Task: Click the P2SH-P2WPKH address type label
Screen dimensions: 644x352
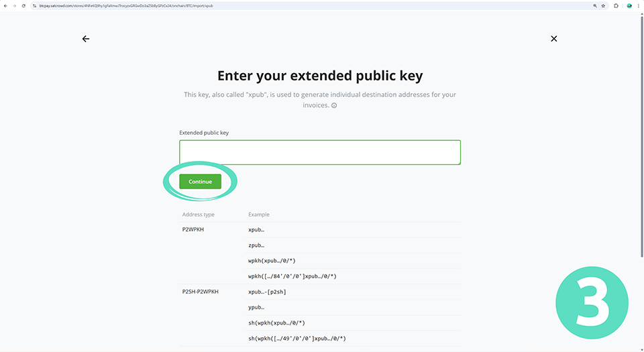Action: (200, 292)
